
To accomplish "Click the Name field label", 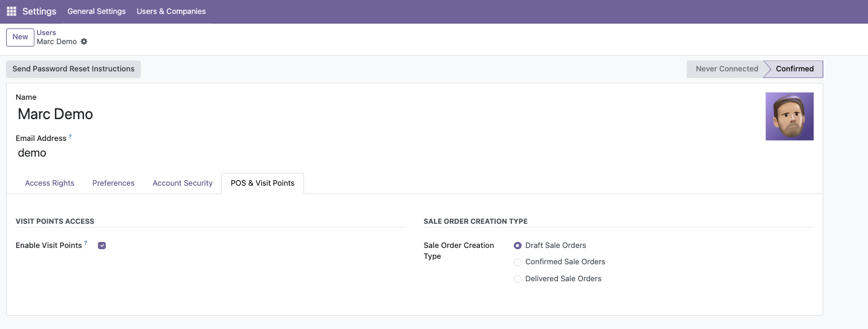I will [26, 97].
